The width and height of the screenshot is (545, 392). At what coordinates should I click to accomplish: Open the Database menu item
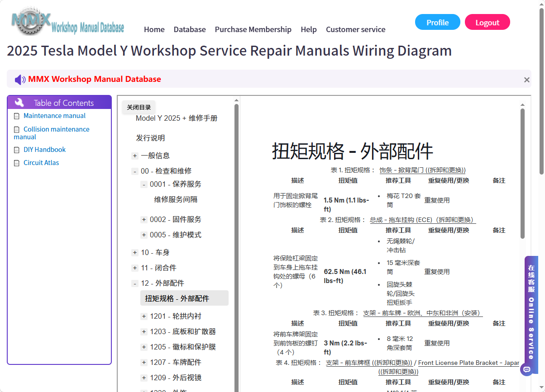190,29
